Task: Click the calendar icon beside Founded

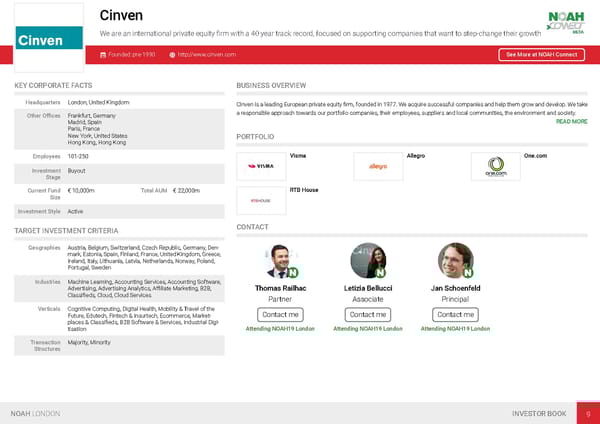Action: click(x=103, y=54)
